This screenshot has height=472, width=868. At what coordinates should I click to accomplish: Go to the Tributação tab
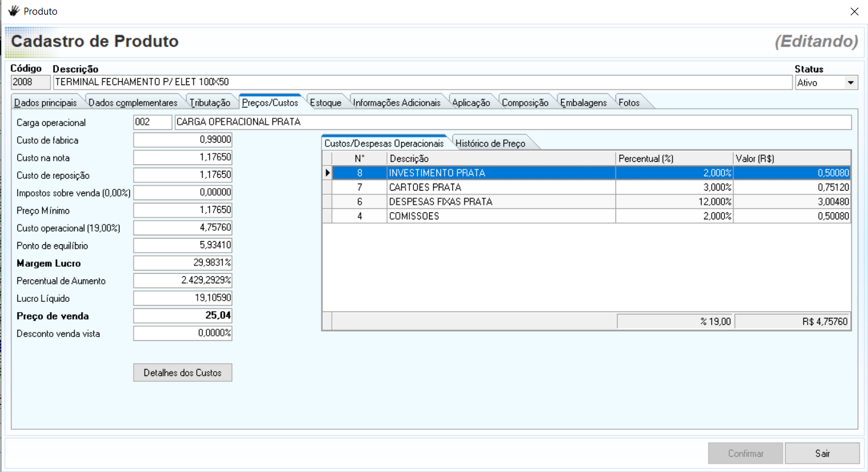(x=210, y=102)
